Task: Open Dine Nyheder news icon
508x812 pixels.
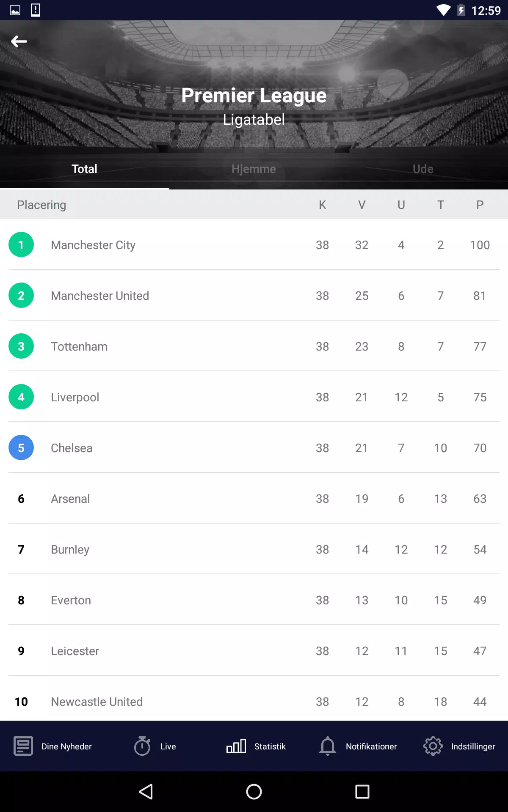Action: coord(23,746)
